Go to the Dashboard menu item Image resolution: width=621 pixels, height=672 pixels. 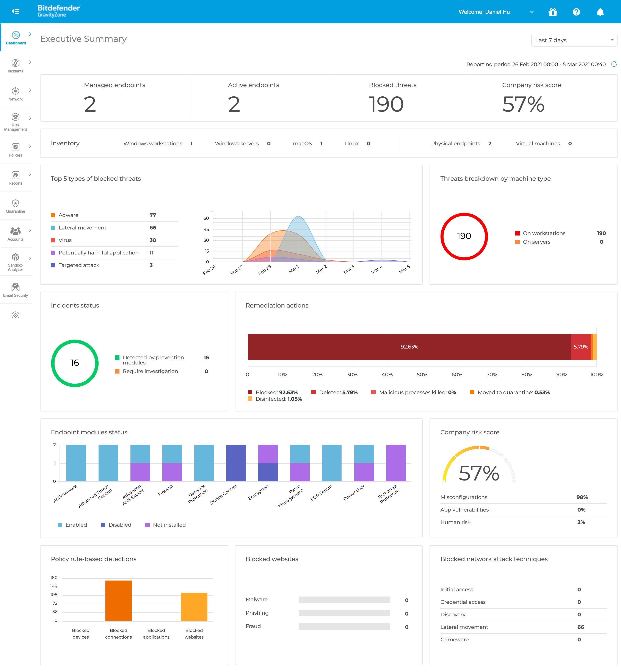click(x=16, y=38)
